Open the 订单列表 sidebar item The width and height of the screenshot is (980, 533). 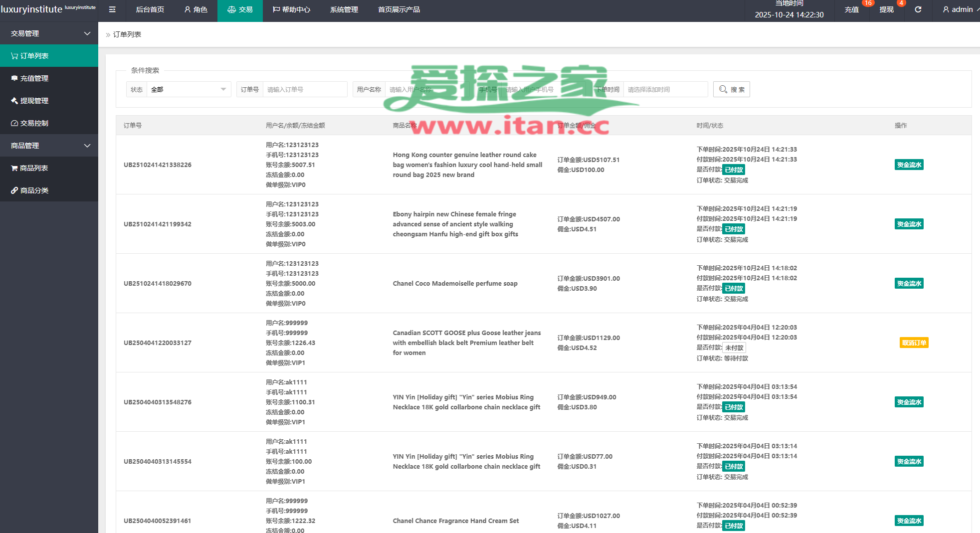[x=49, y=56]
